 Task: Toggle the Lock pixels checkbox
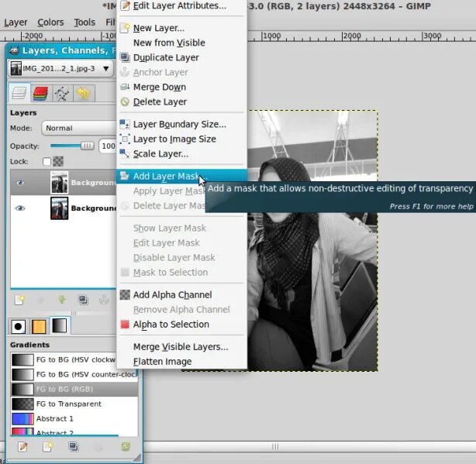tap(47, 162)
